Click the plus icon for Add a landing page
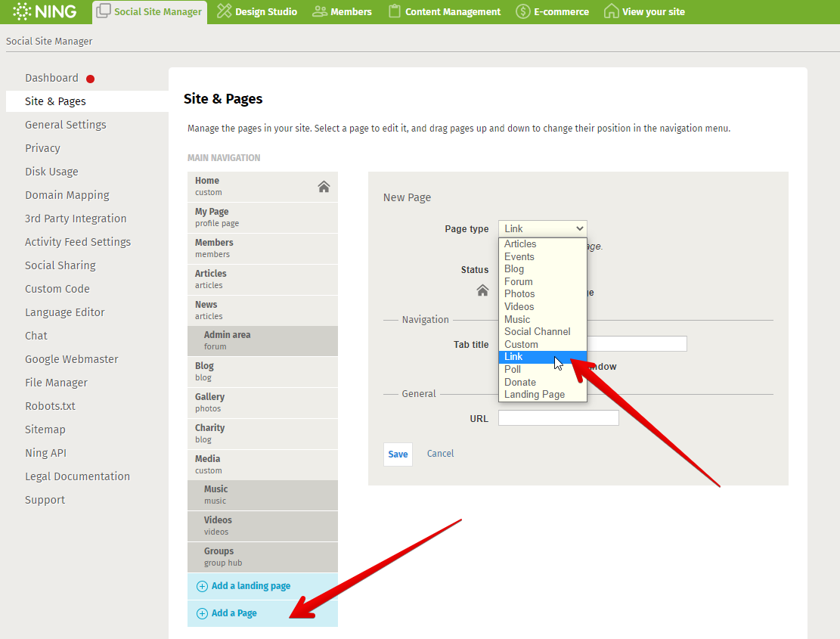Image resolution: width=840 pixels, height=639 pixels. point(202,587)
